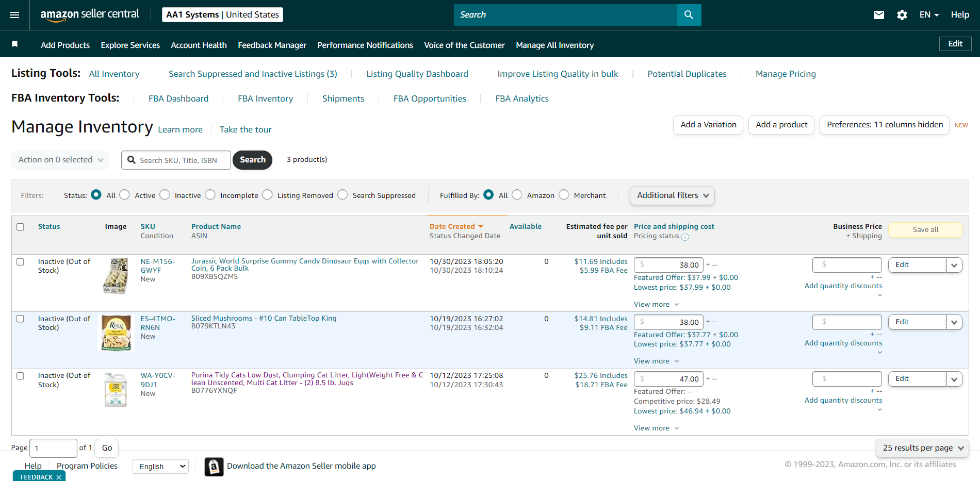This screenshot has width=980, height=481.
Task: Open the Action on 0 selected dropdown
Action: click(60, 160)
